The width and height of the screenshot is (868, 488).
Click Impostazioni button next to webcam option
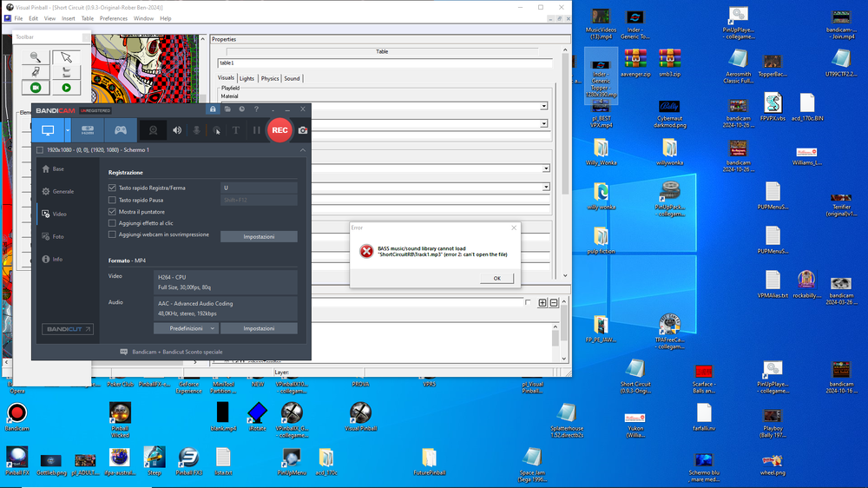tap(259, 237)
